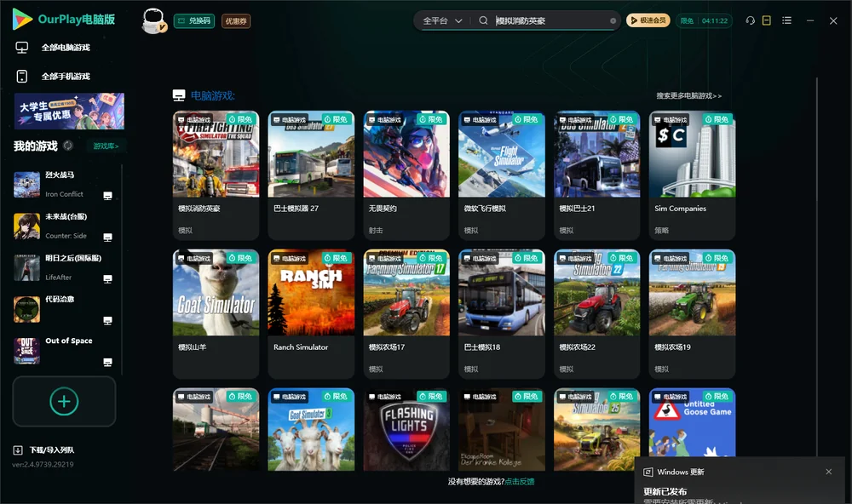
Task: Expand the 全平台 platform dropdown
Action: [442, 20]
